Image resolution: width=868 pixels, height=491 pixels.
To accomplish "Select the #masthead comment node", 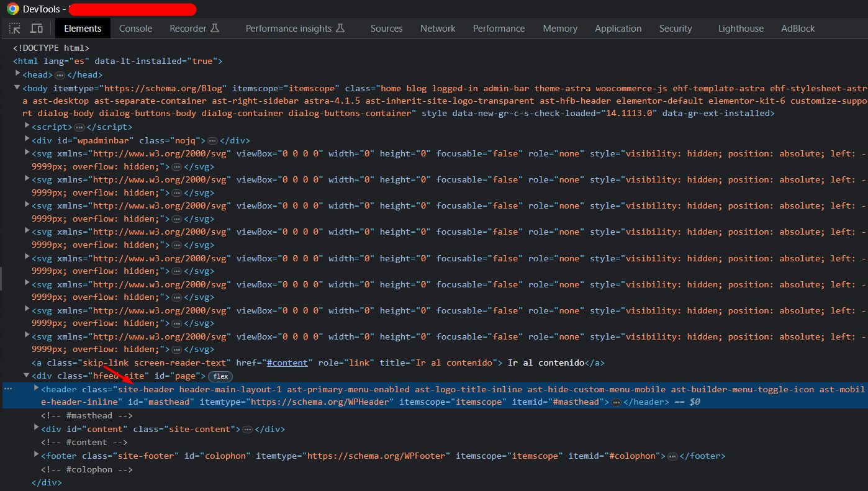I will pyautogui.click(x=87, y=416).
